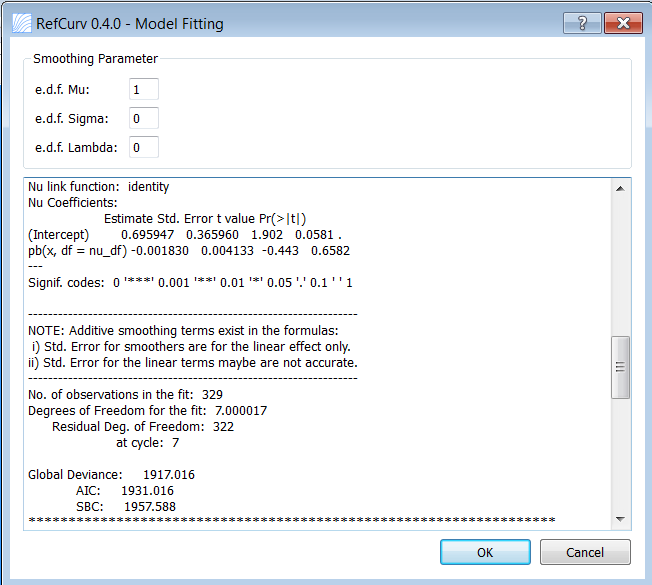The height and width of the screenshot is (585, 652).
Task: Click the 'Nu Coefficients:' line
Action: [73, 203]
